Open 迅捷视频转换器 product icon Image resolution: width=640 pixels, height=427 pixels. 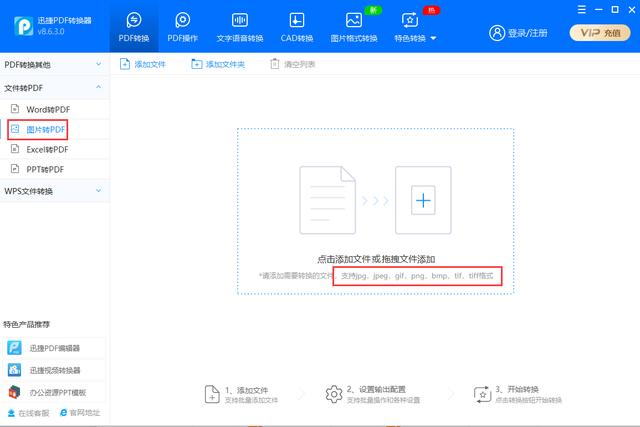(x=14, y=370)
